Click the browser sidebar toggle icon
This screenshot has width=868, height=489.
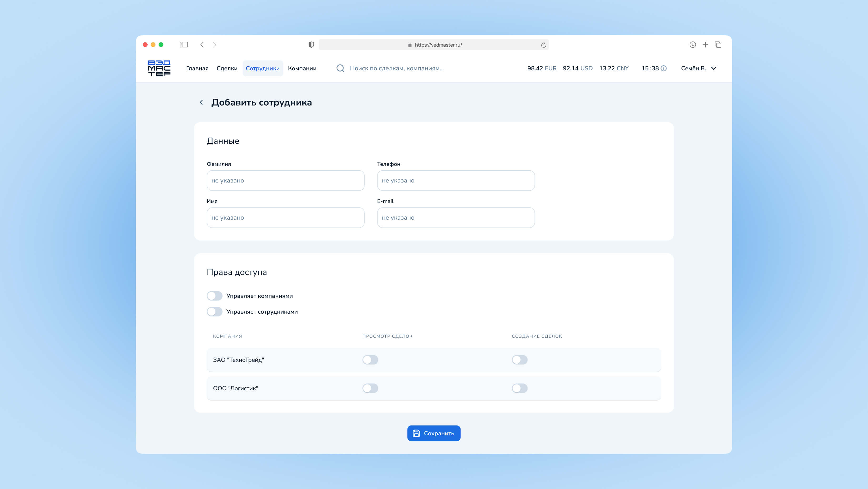point(184,45)
